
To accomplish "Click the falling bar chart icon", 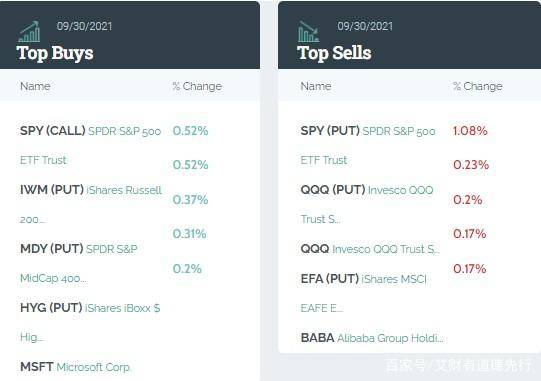I will [309, 32].
